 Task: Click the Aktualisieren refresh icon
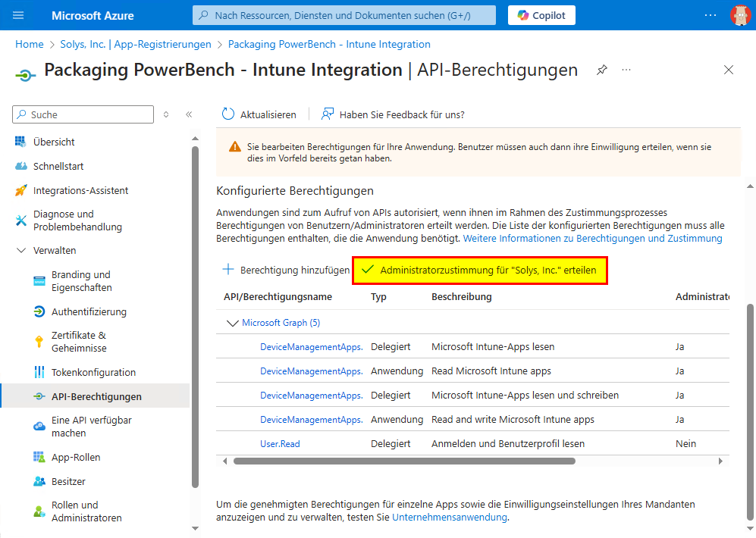tap(228, 114)
